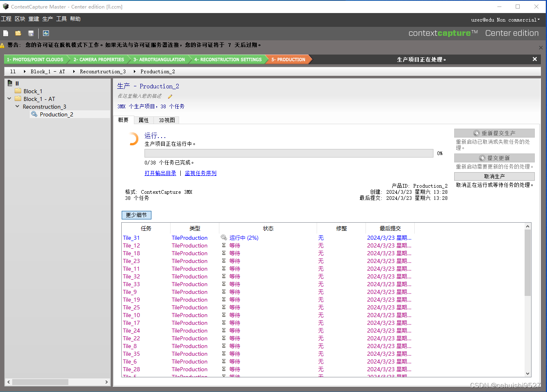Sort by the 状态 column header
Image resolution: width=547 pixels, height=392 pixels.
pos(268,228)
